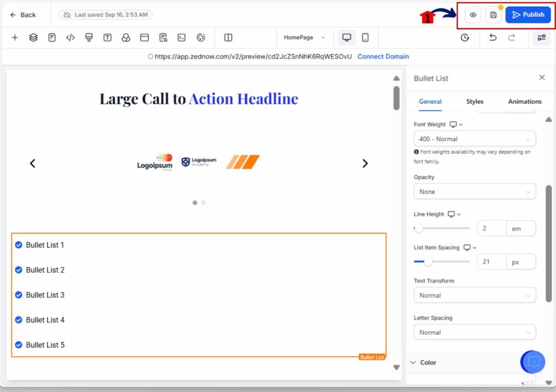Click the save disk icon

(x=493, y=15)
